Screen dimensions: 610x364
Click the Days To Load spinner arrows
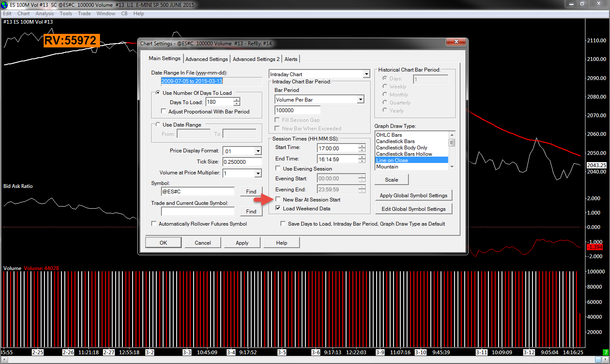237,102
